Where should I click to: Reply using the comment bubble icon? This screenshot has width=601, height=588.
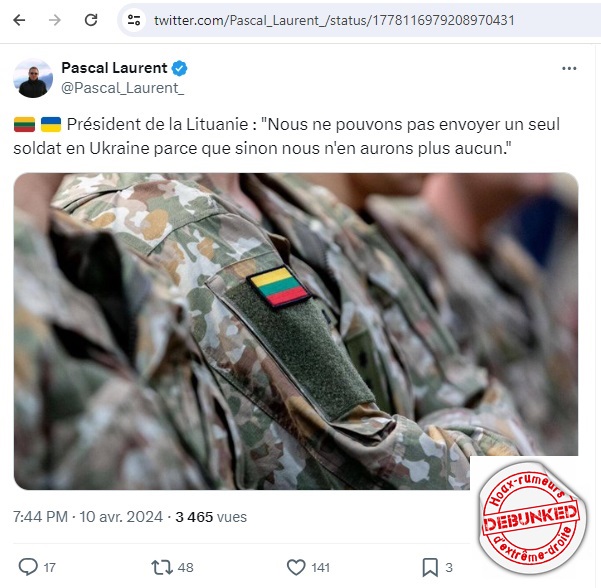[x=28, y=567]
